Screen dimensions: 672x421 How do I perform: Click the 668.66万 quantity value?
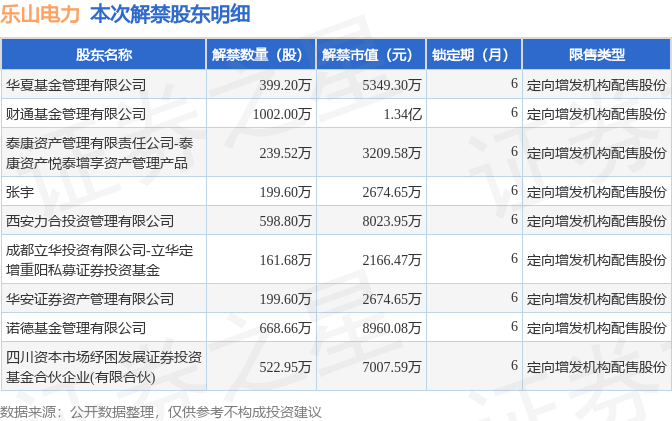click(285, 328)
